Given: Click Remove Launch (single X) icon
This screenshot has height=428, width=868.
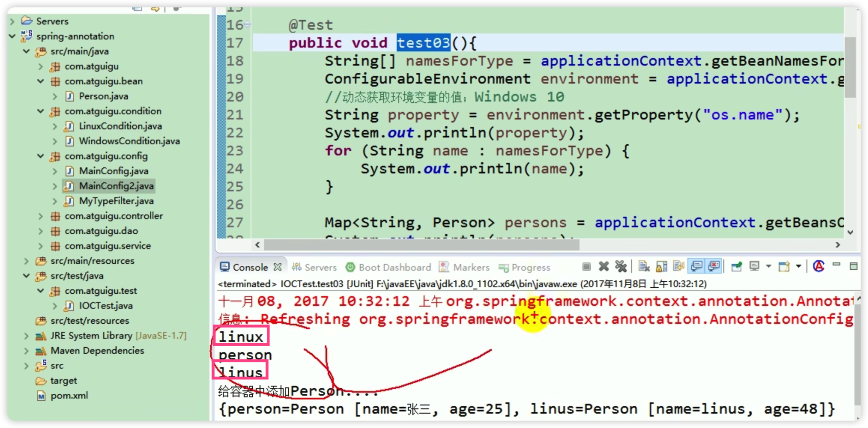Looking at the screenshot, I should pos(604,267).
